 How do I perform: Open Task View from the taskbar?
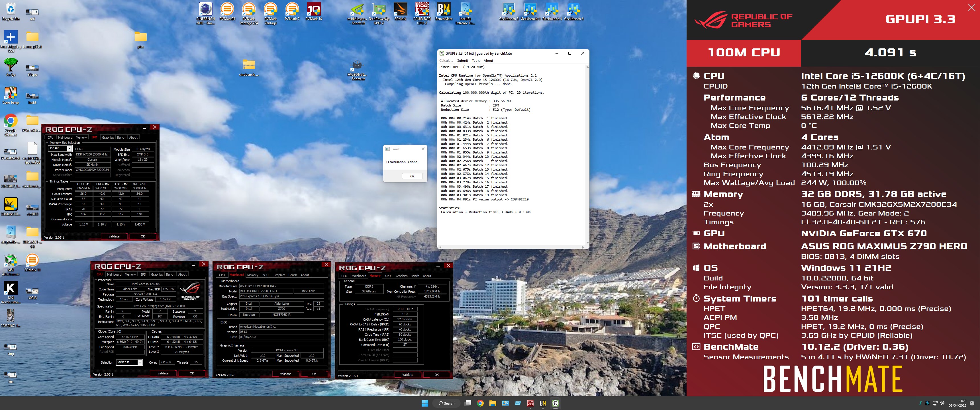coord(468,403)
